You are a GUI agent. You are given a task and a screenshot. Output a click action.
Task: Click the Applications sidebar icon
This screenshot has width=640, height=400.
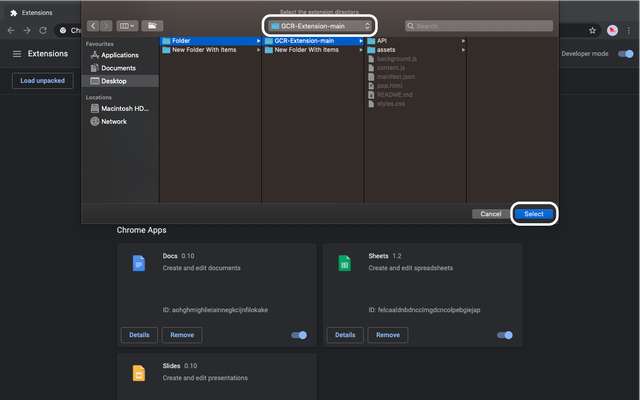95,55
